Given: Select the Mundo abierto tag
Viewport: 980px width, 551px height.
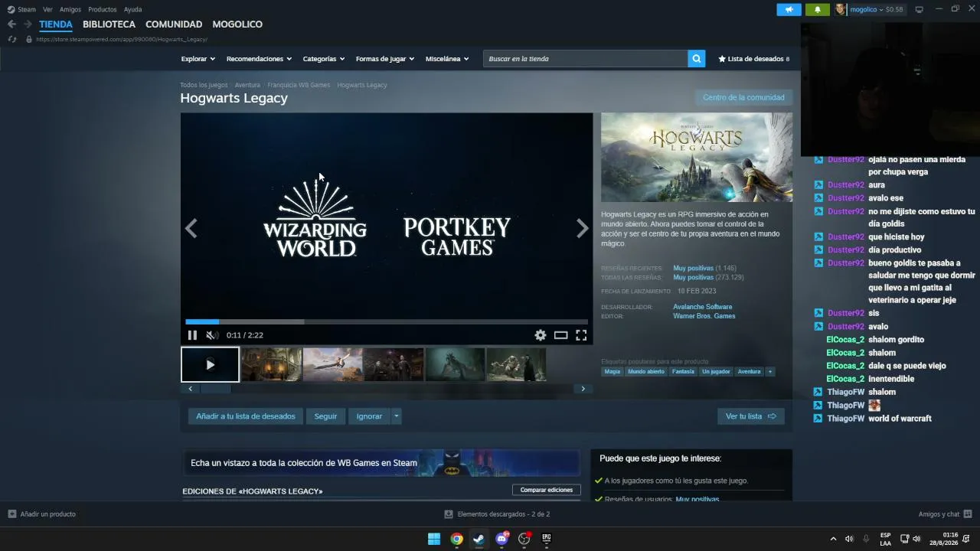Looking at the screenshot, I should (646, 371).
